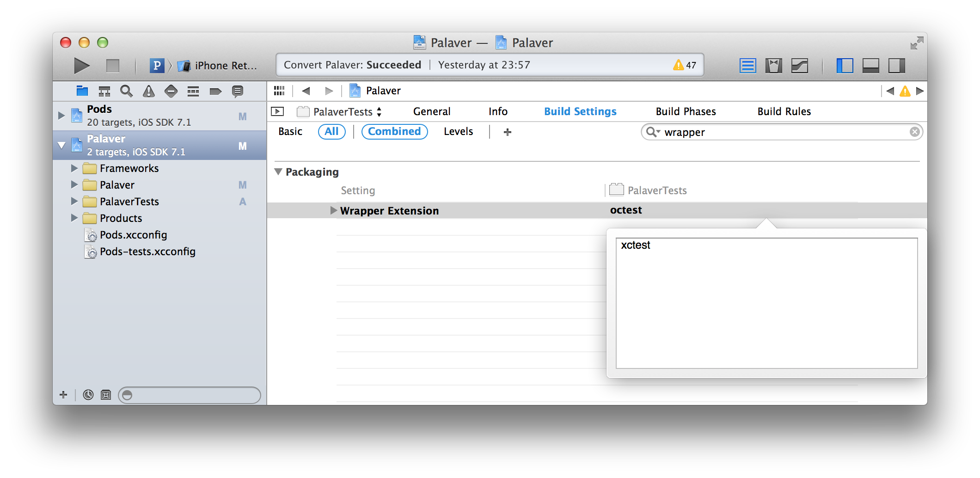
Task: Show the 47 warnings indicator
Action: (685, 65)
